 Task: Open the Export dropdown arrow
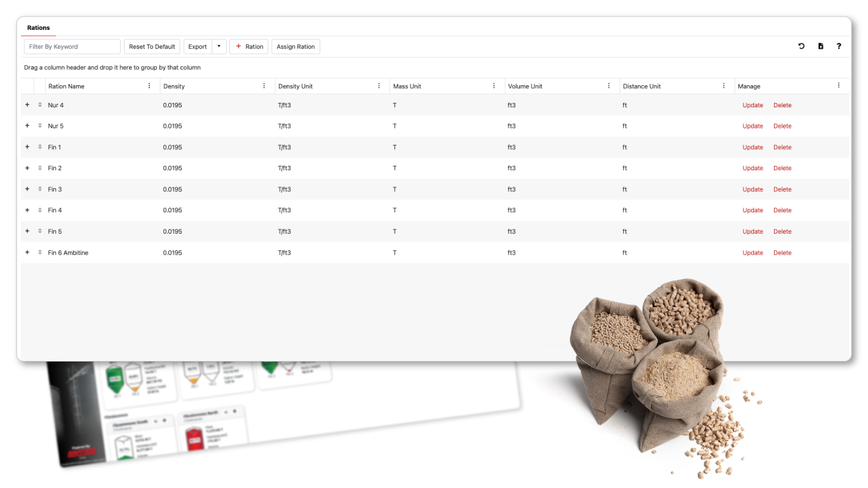(x=219, y=46)
